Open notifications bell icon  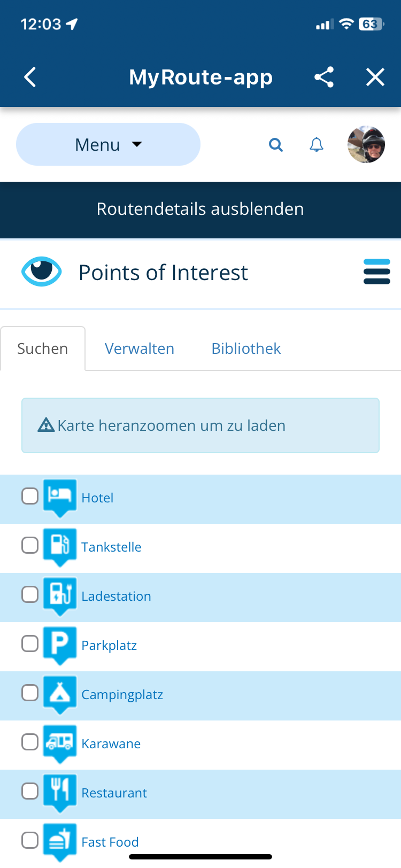click(317, 144)
